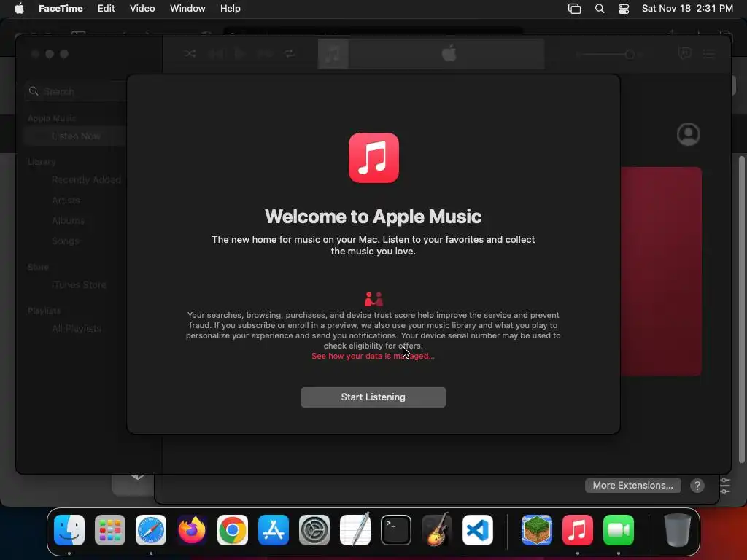Select All Playlists in the Music sidebar

click(76, 329)
